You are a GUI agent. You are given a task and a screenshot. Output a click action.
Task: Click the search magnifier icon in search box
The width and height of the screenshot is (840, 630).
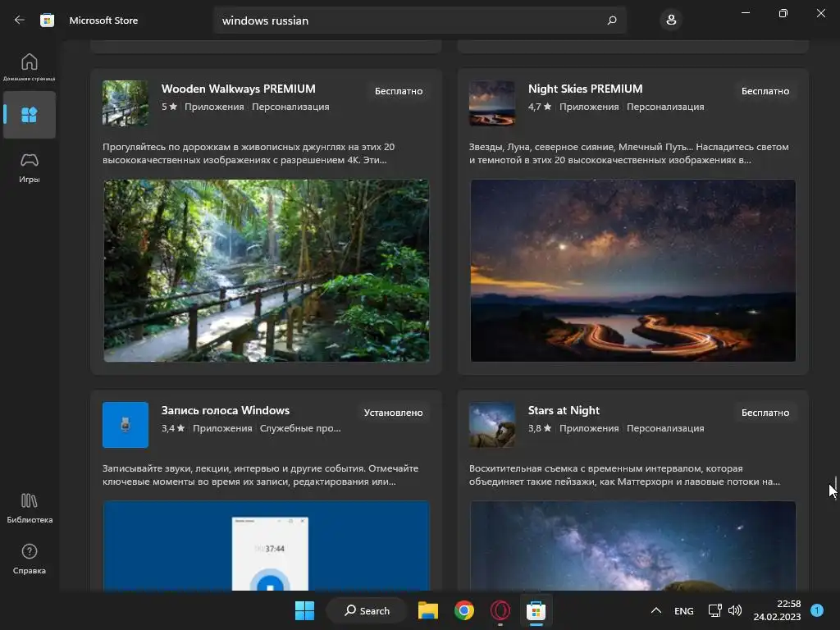click(x=612, y=21)
